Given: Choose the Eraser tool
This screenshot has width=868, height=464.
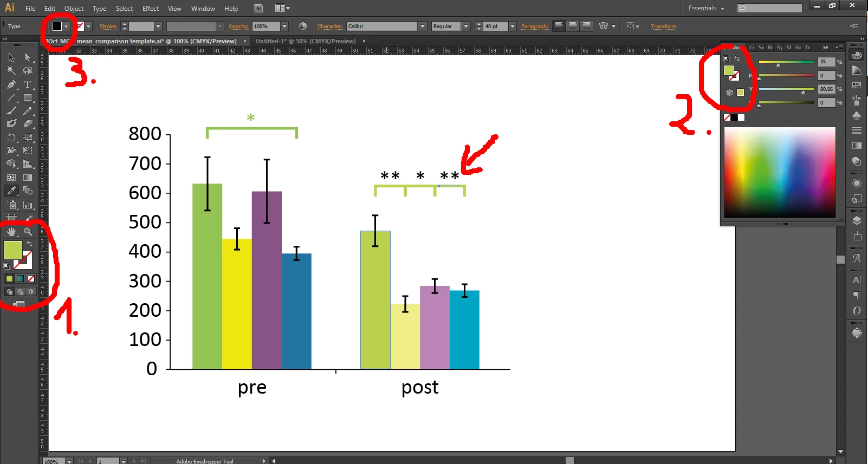Looking at the screenshot, I should [28, 124].
